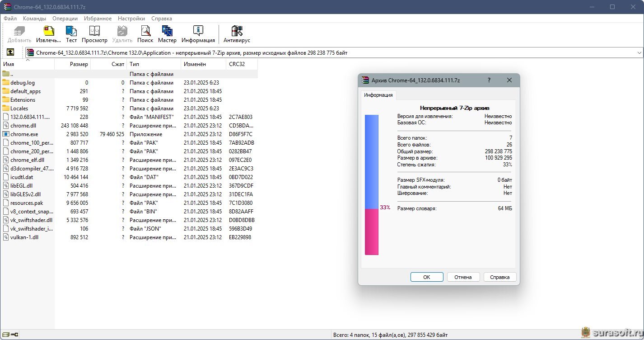This screenshot has height=340, width=644.
Task: Sort by the CRC32 column header
Action: 242,64
